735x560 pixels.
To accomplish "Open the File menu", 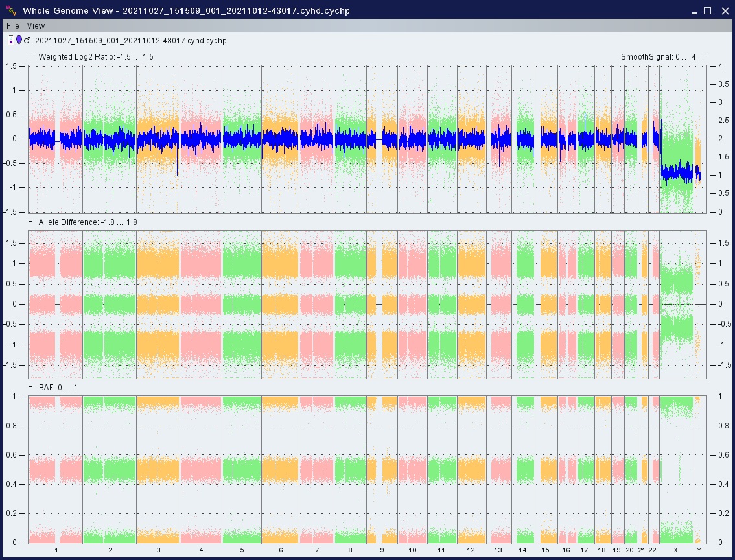I will coord(13,26).
